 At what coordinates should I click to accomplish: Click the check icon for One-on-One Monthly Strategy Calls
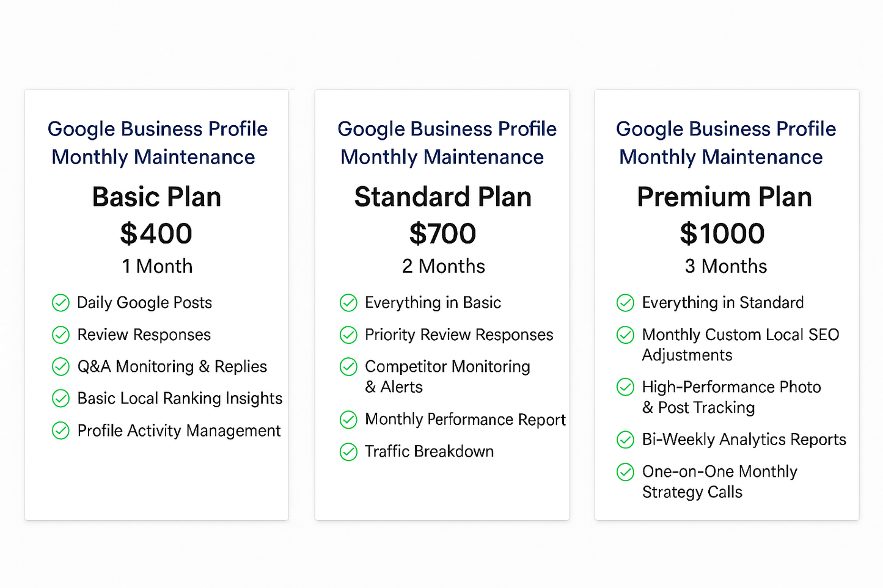[x=625, y=472]
